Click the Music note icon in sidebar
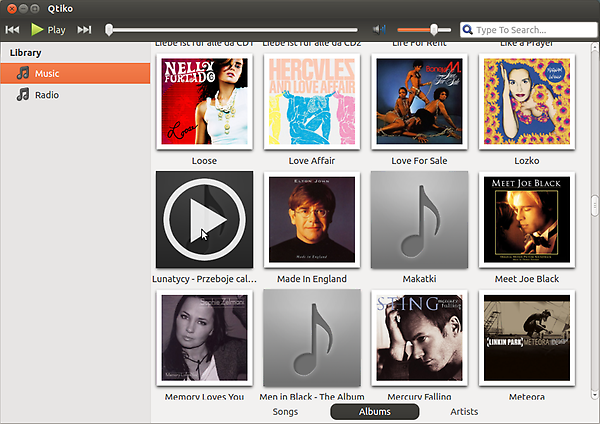This screenshot has width=600, height=424. click(x=23, y=73)
